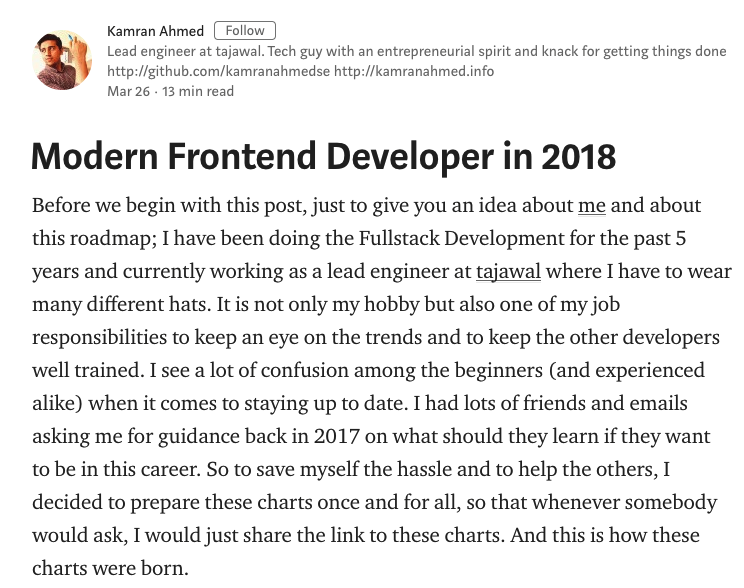
Task: Click the word "responsibilities" in the text
Action: coord(100,337)
